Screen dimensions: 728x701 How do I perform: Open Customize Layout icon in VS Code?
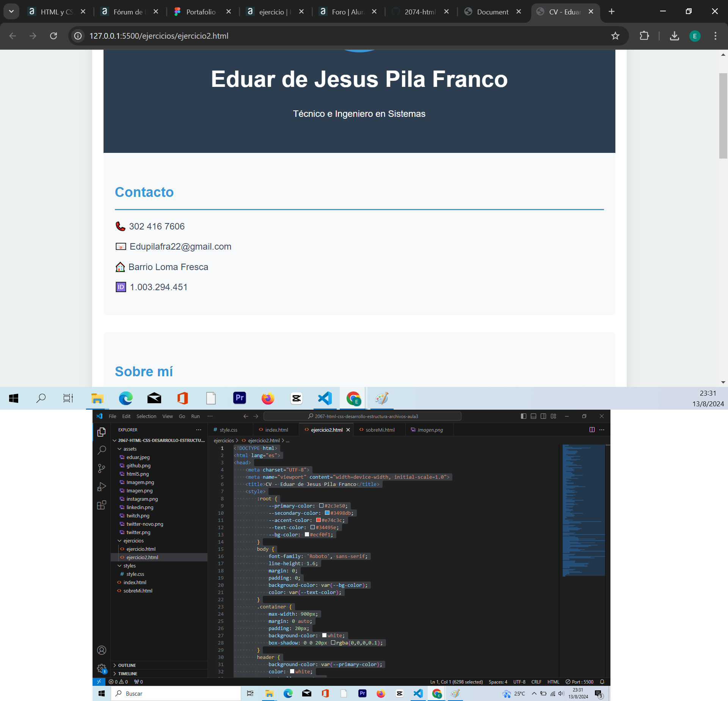point(554,416)
